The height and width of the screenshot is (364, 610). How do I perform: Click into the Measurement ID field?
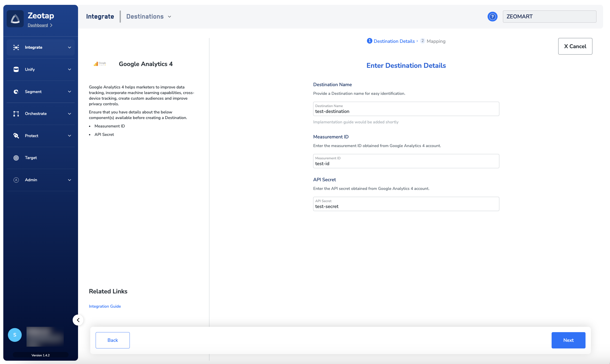[x=406, y=163]
